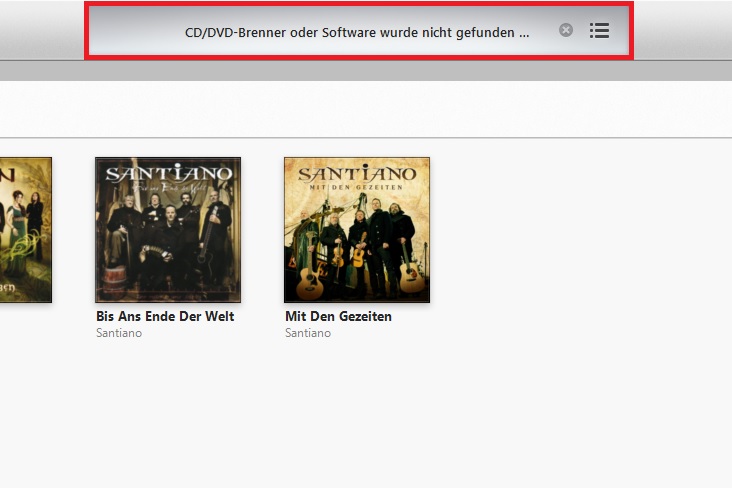Select the Bis Ans Ende Der Welt title
This screenshot has height=488, width=732.
[x=165, y=316]
